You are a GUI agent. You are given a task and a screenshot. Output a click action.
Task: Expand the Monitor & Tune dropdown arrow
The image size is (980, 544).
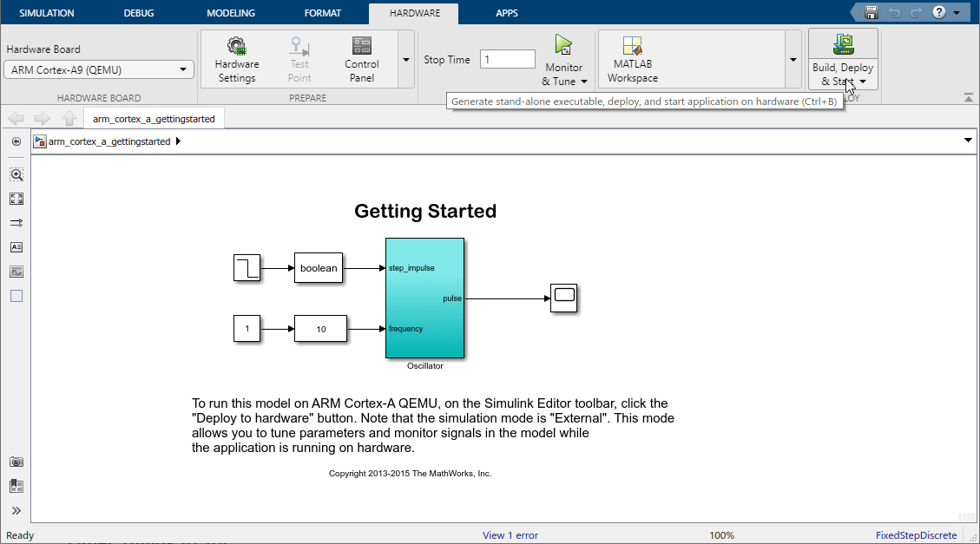[x=584, y=82]
